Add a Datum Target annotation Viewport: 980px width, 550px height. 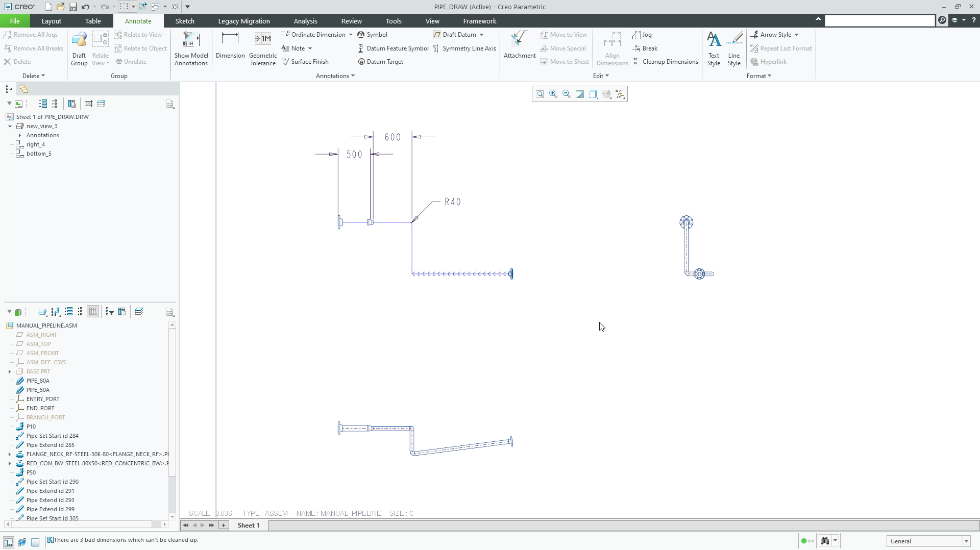click(x=380, y=62)
